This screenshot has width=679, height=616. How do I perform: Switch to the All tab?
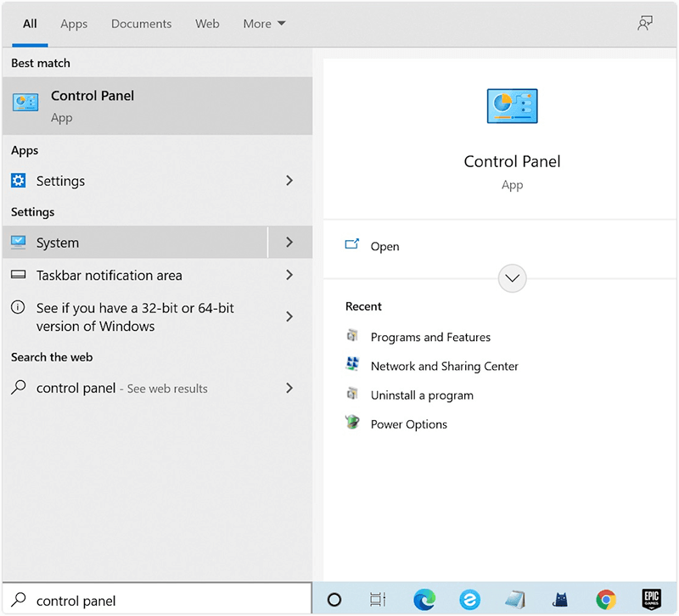point(30,24)
